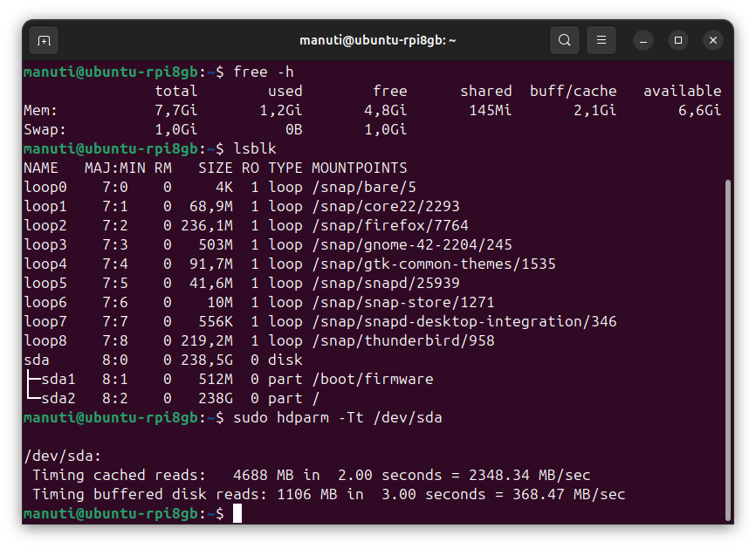Click total memory value 7,7Gi

176,111
